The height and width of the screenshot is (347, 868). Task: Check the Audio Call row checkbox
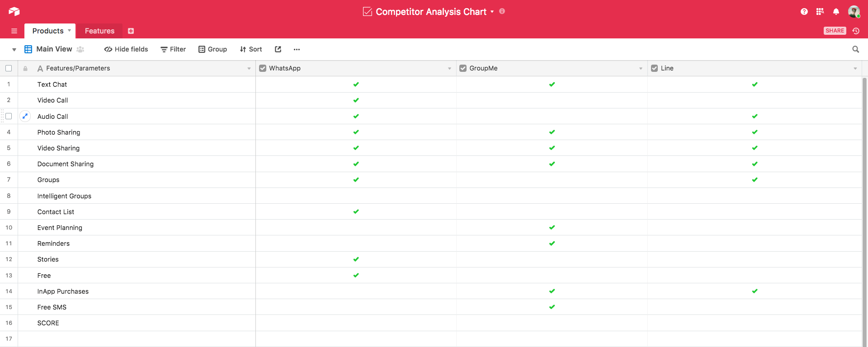tap(9, 116)
